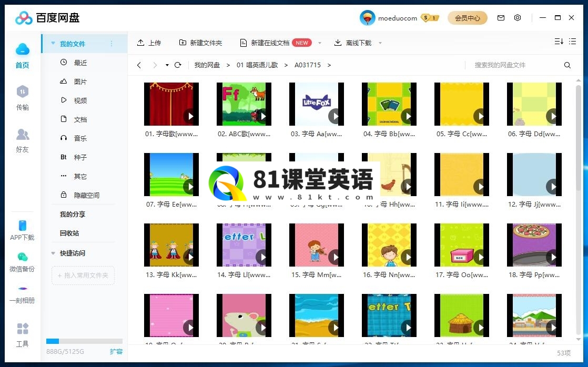Click the 上传 upload button
Viewport: 588px width, 367px height.
tap(149, 43)
